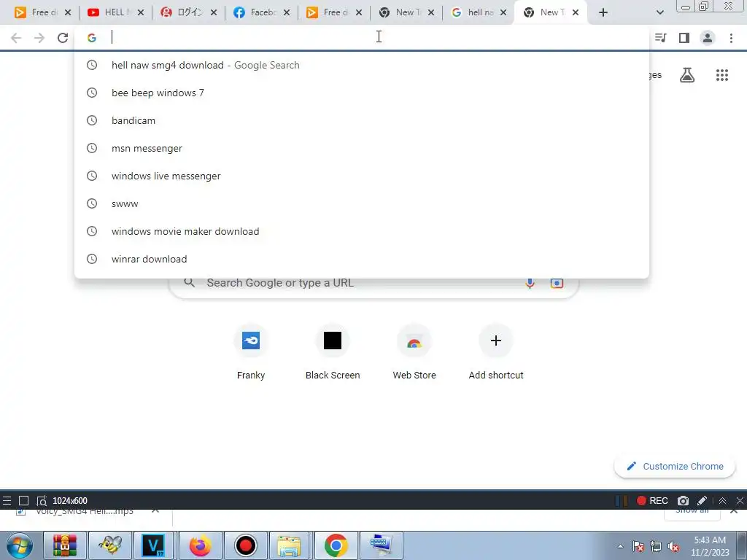
Task: Click the Customize Chrome button
Action: pos(675,466)
